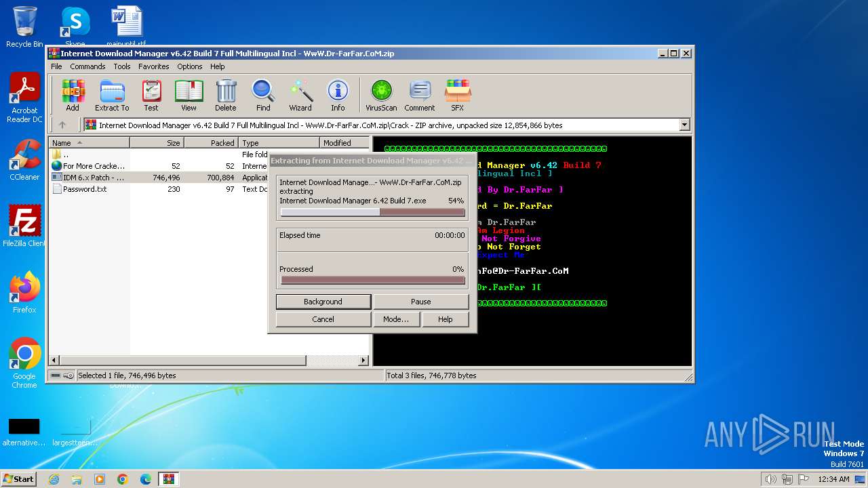868x488 pixels.
Task: Click the Comment toolbar icon
Action: [420, 95]
